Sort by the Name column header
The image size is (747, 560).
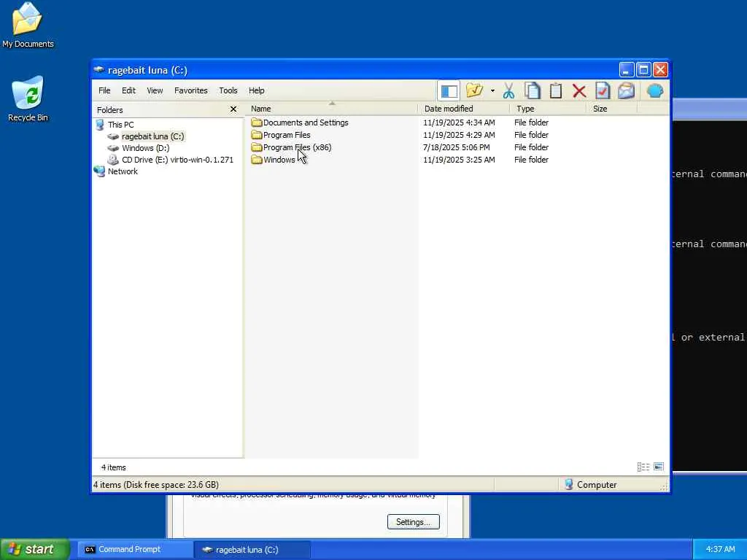(x=332, y=109)
